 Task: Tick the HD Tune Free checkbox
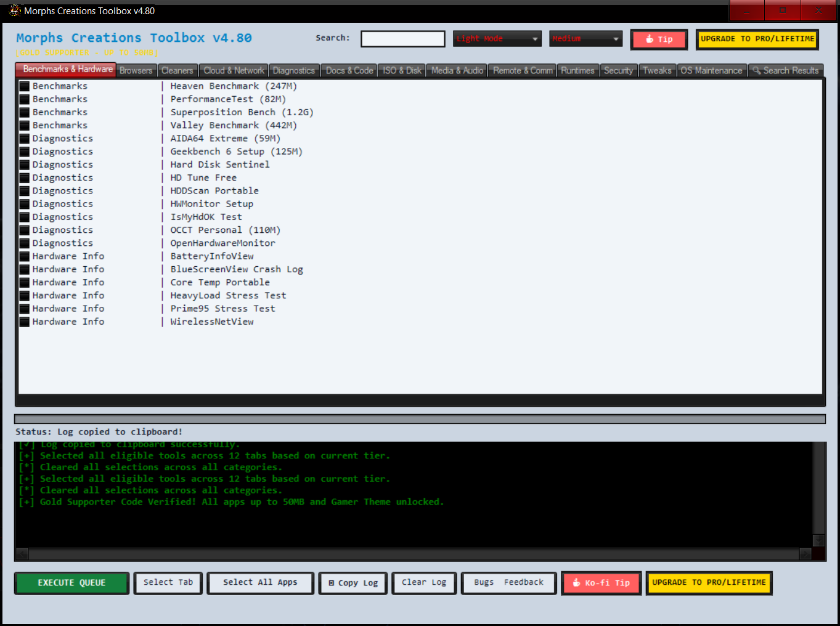(x=25, y=177)
